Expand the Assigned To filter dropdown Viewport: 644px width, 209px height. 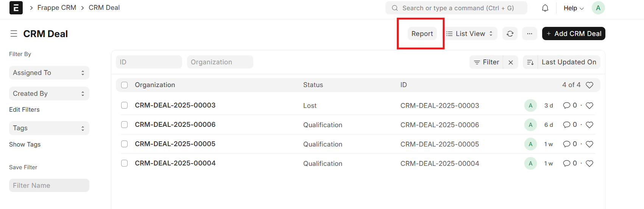49,73
